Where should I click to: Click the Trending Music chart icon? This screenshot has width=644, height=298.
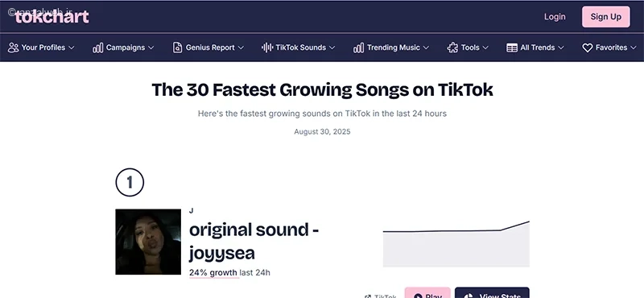click(x=358, y=48)
